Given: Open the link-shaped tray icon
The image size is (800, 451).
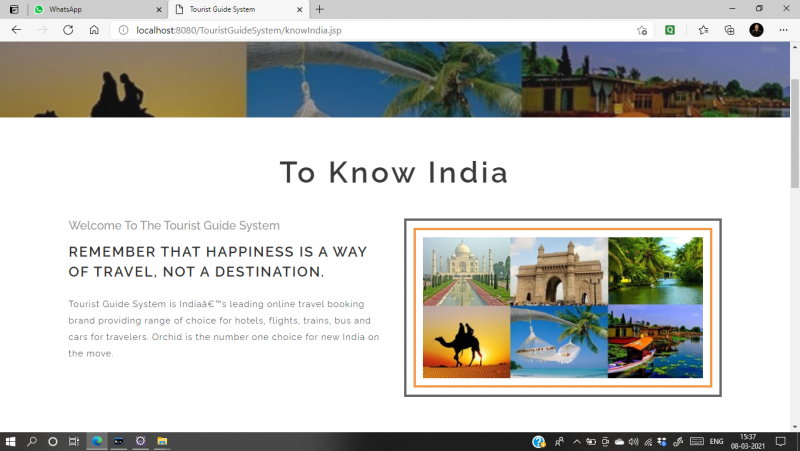Looking at the screenshot, I should click(678, 442).
